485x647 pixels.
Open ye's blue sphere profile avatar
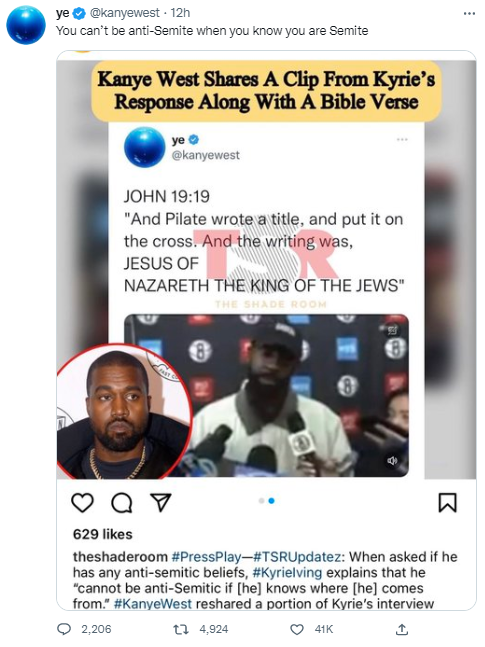(x=26, y=25)
